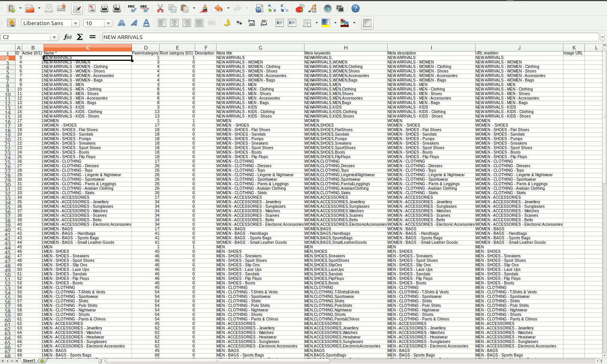Delete decimal place icon
The width and height of the screenshot is (607, 364).
click(x=264, y=23)
